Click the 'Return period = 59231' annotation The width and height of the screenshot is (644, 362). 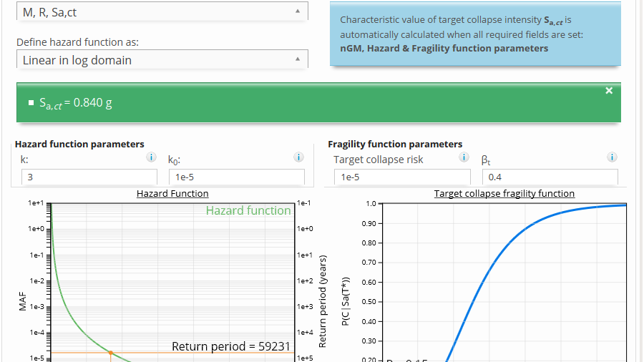coord(230,346)
